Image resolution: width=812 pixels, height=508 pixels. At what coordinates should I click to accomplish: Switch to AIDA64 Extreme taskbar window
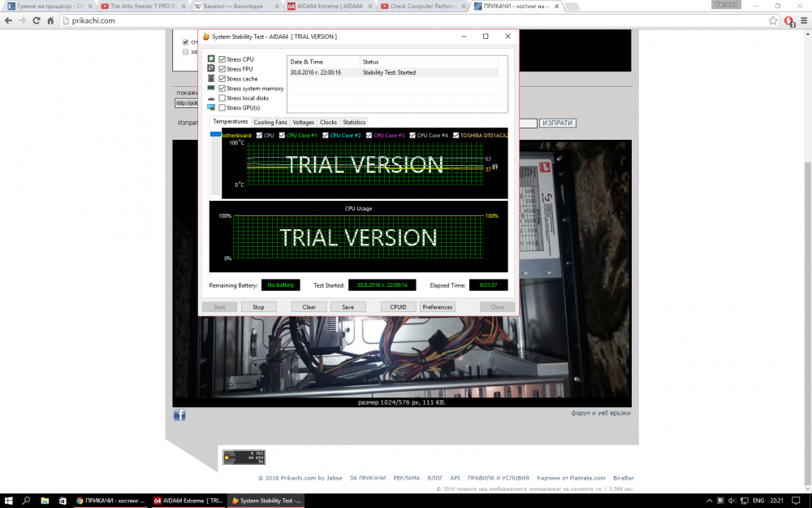(x=188, y=501)
